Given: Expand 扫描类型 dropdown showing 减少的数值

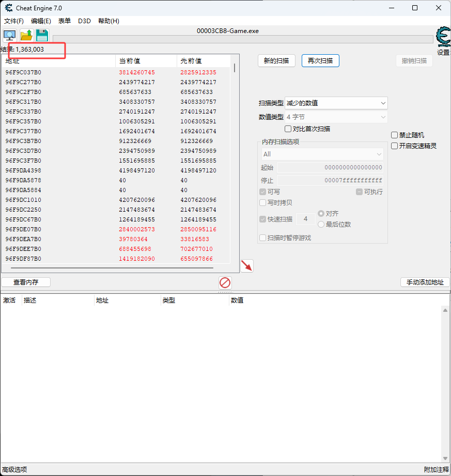Looking at the screenshot, I should click(336, 103).
